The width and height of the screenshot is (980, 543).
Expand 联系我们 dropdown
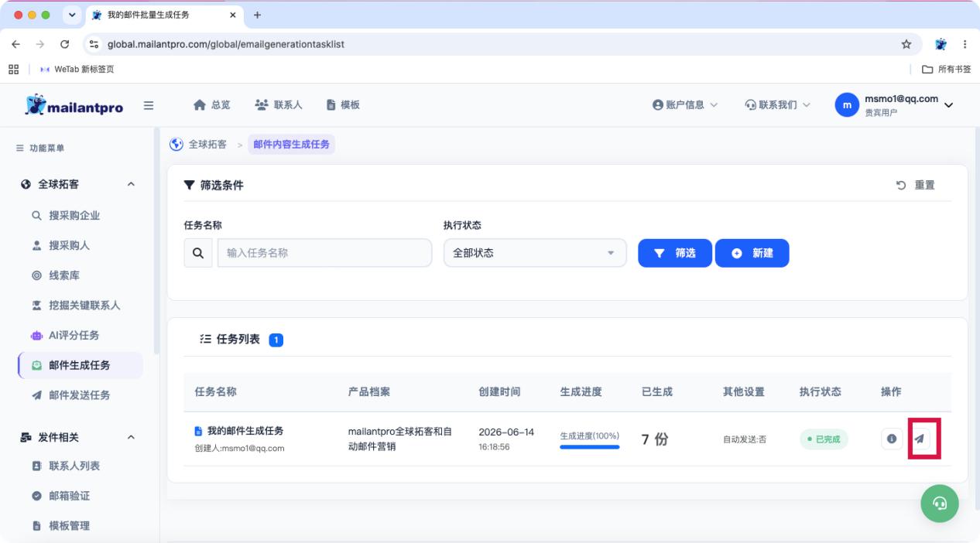click(x=777, y=105)
